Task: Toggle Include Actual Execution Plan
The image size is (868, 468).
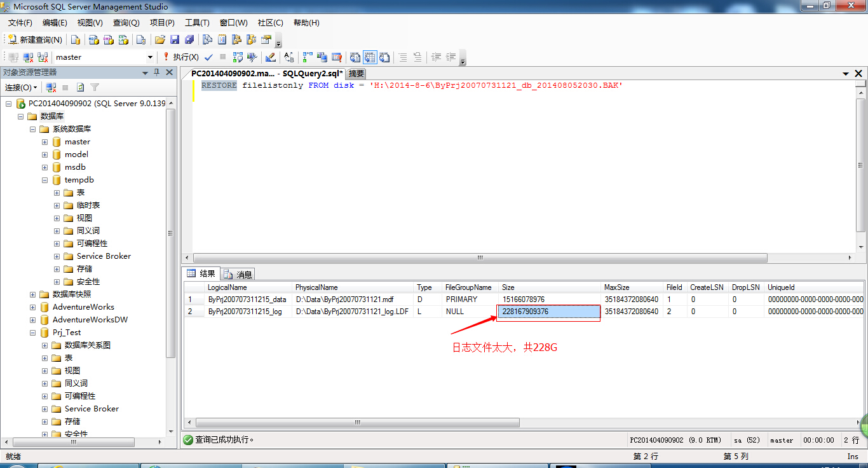Action: pos(307,57)
